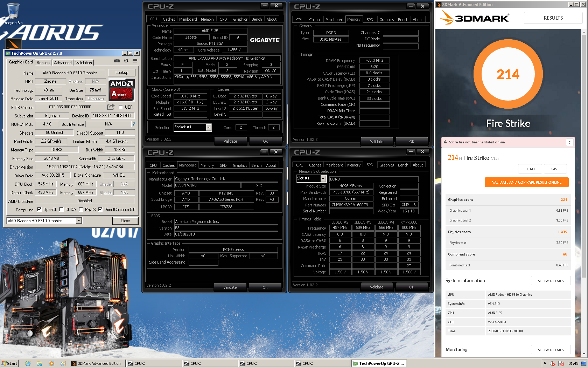Open Slot #1 dropdown in CPU-Z SPD
The image size is (588, 368).
pos(323,179)
